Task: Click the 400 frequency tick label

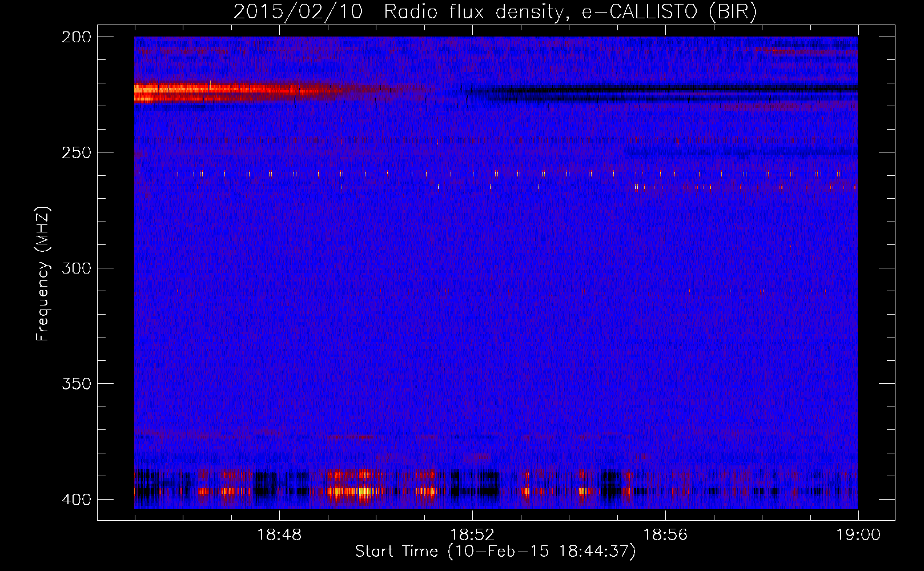Action: coord(77,499)
